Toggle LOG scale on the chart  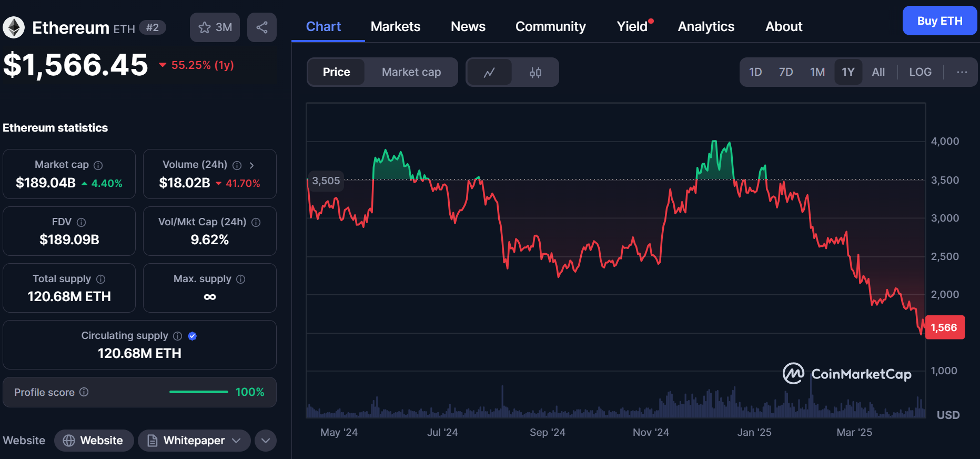[x=920, y=72]
